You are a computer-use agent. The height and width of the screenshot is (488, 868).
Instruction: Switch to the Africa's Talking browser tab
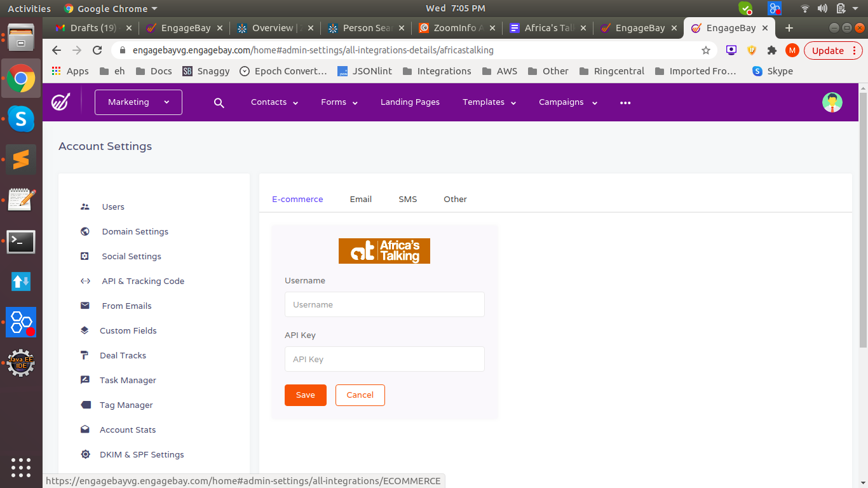pyautogui.click(x=548, y=28)
